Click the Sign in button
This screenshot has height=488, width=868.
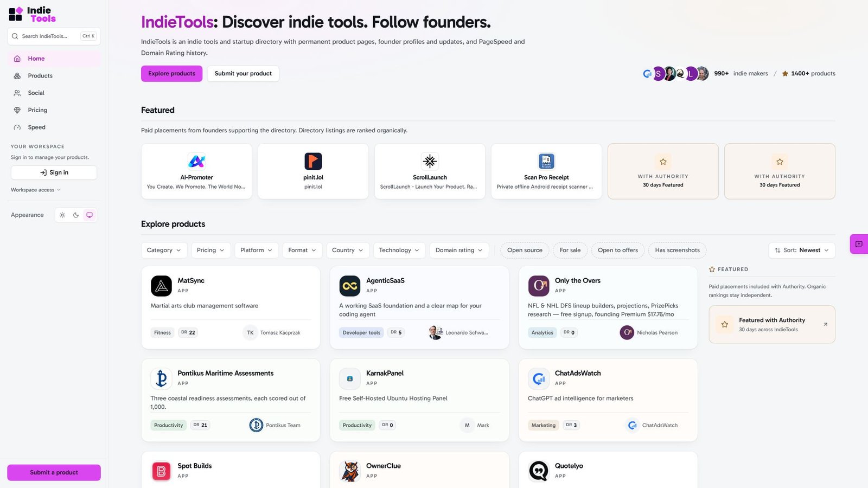[x=54, y=172]
